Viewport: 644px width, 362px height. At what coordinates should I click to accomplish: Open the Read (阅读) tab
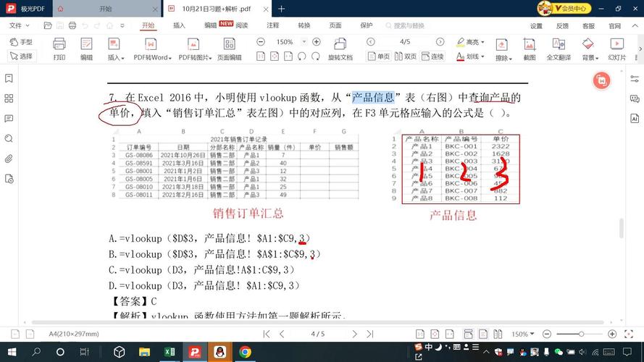(x=242, y=25)
